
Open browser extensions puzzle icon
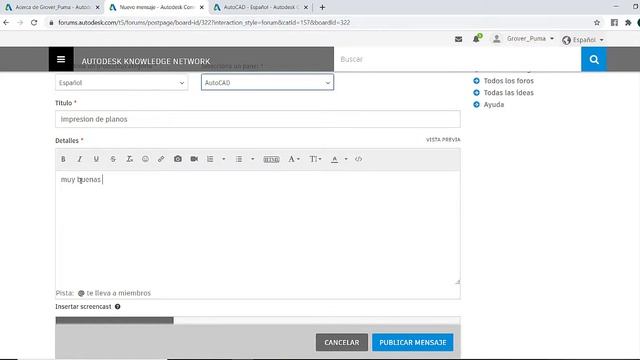pos(628,22)
